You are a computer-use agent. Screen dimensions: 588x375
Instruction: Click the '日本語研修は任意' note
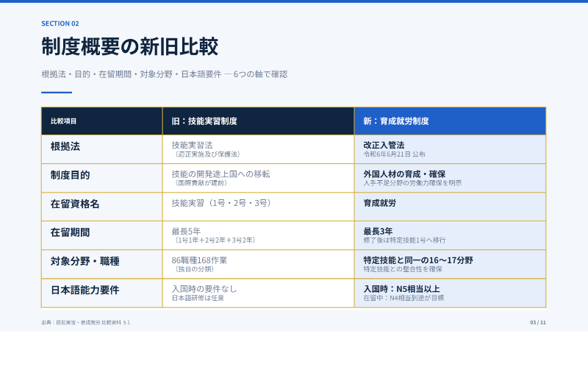[x=198, y=298]
